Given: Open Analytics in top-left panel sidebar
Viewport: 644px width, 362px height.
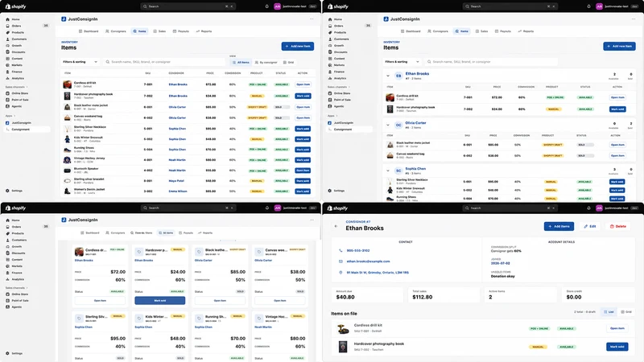Looking at the screenshot, I should point(18,78).
